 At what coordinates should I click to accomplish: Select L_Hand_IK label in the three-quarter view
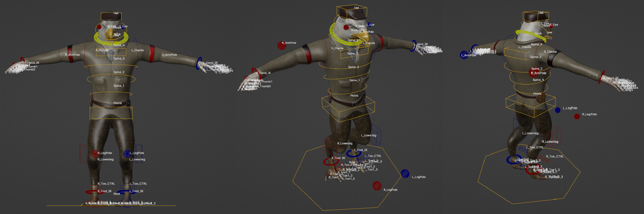pos(421,44)
